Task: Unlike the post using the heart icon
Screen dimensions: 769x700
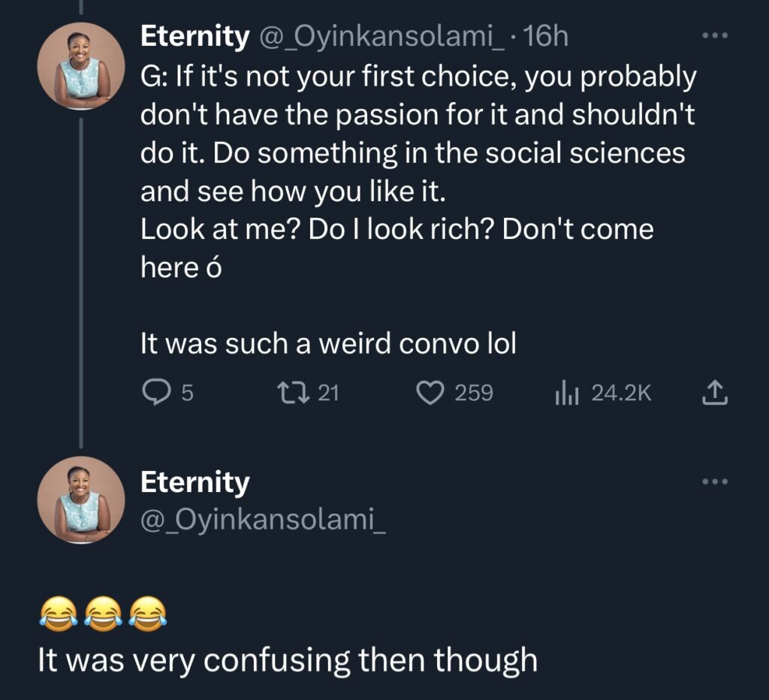Action: (x=432, y=392)
